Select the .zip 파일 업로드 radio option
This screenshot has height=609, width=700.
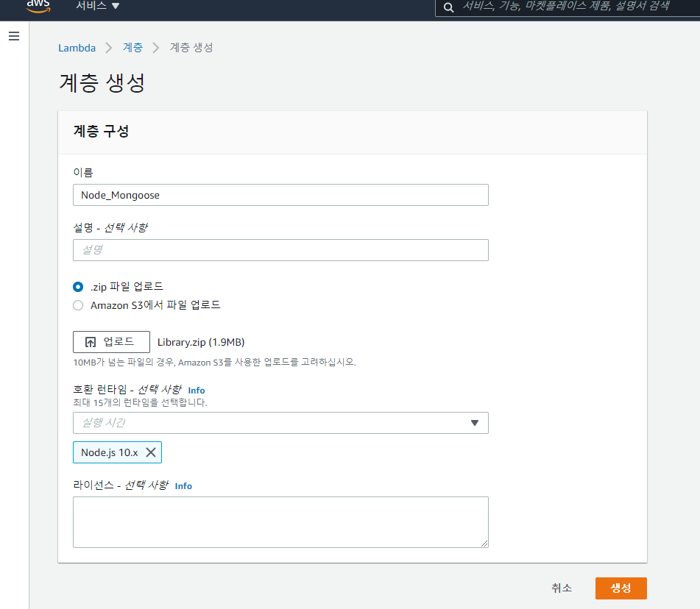[x=78, y=287]
